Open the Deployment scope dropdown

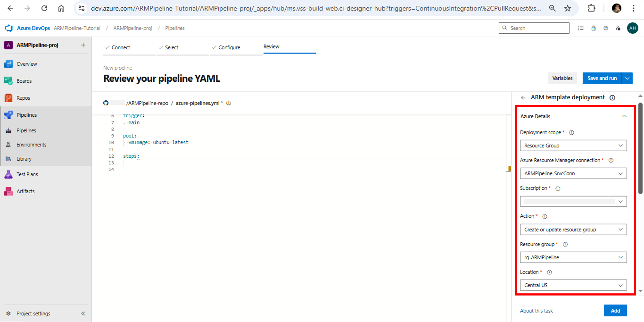tap(573, 145)
